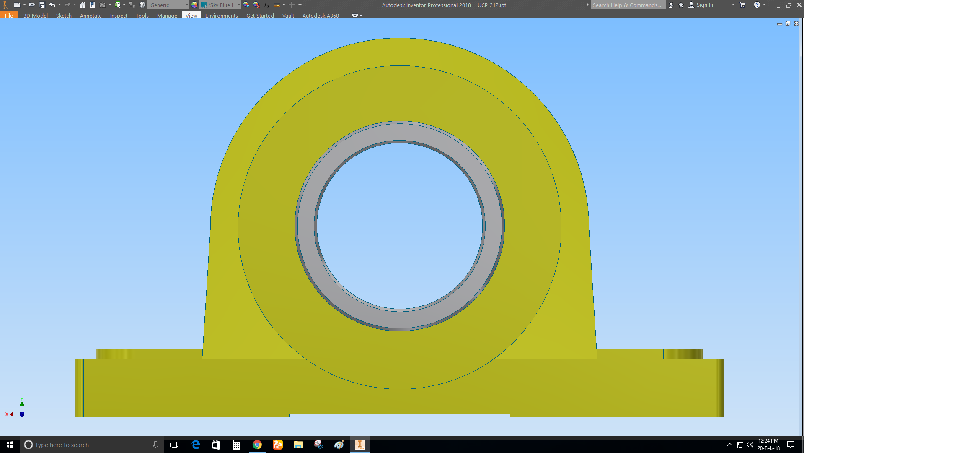Click the Communication Center satellite icon

671,5
